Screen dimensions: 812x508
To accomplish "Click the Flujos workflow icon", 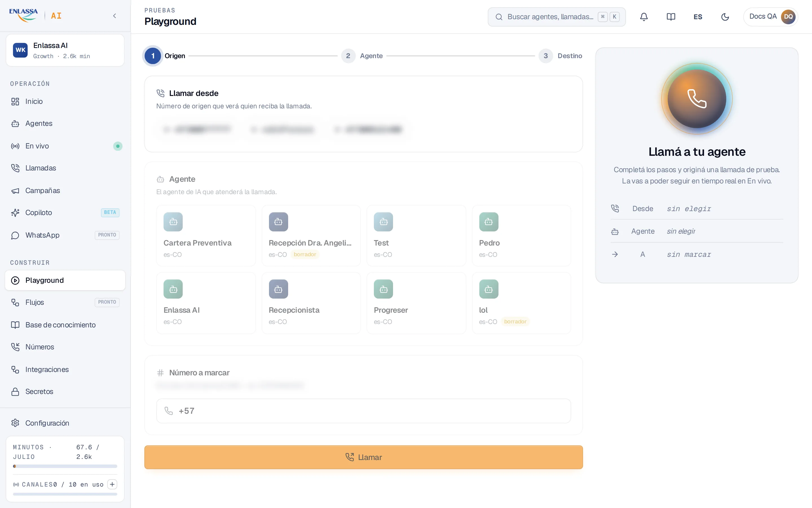I will [x=15, y=302].
